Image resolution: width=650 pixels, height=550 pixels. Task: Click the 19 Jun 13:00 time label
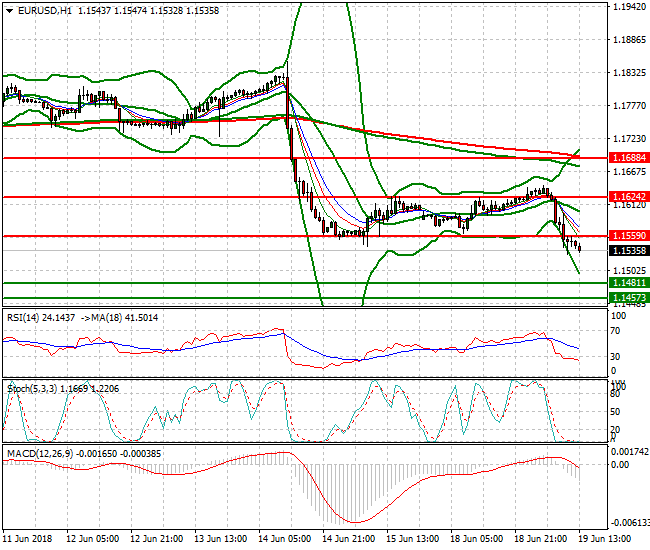click(603, 538)
